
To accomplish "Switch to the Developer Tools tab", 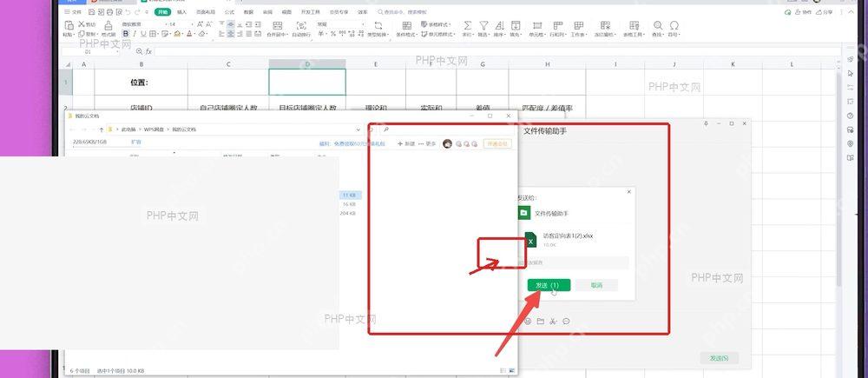I will 311,11.
